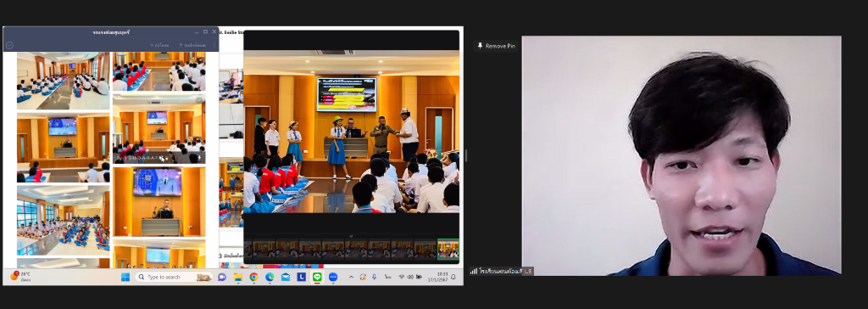This screenshot has height=309, width=868.
Task: Open the Mail app from taskbar
Action: (x=286, y=277)
